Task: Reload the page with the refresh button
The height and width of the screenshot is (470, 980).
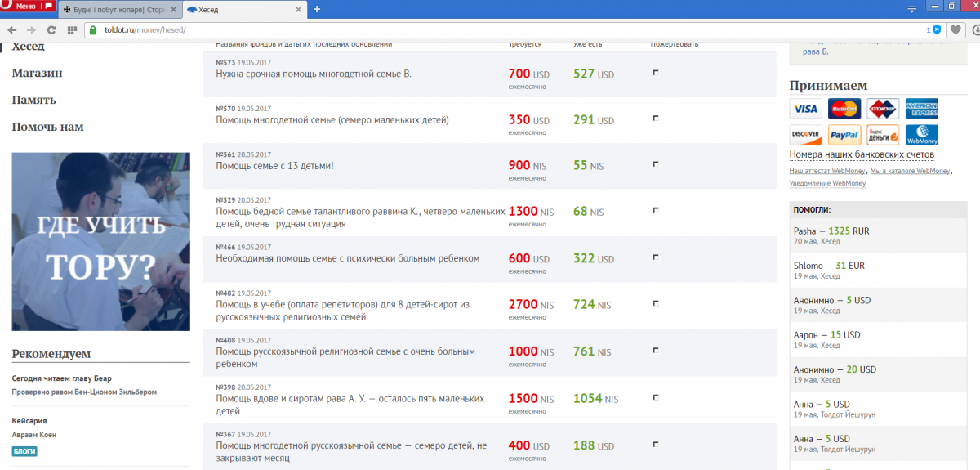Action: [x=51, y=30]
